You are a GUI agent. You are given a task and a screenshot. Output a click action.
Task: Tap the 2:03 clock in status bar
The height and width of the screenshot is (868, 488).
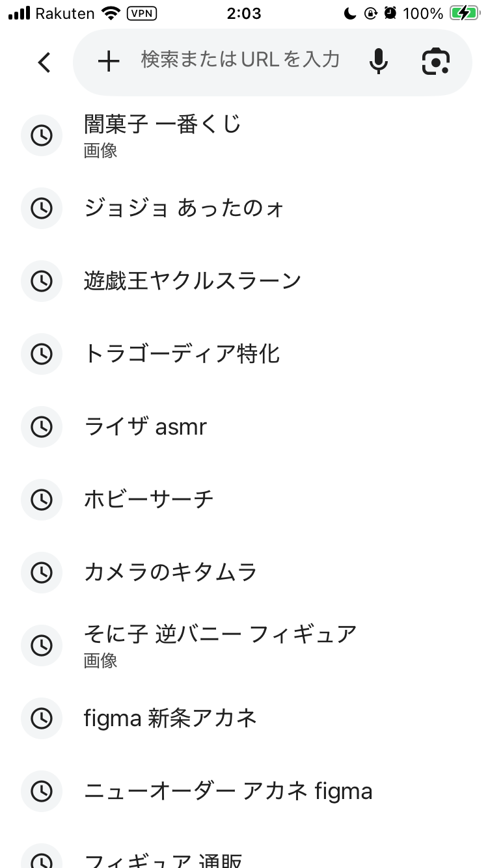[244, 14]
